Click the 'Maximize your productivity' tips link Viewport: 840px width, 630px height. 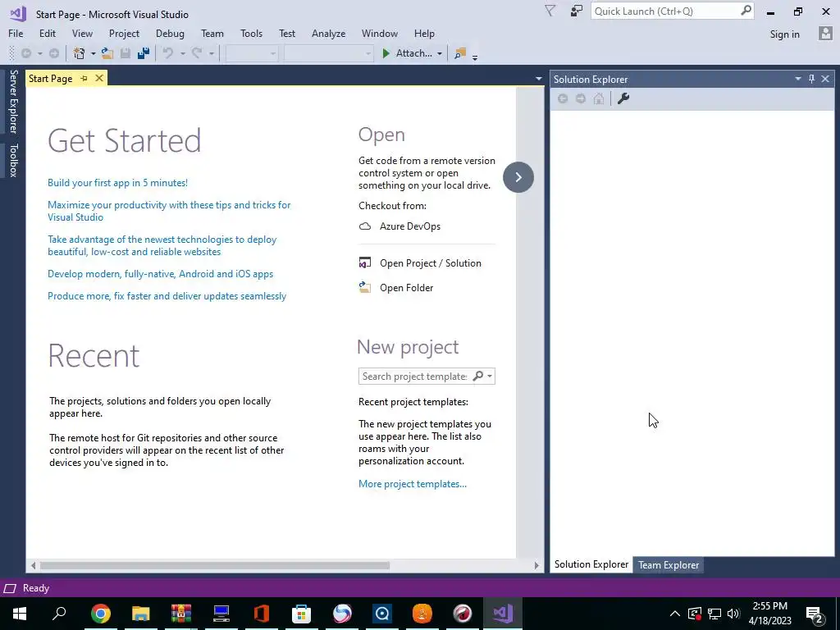point(169,211)
